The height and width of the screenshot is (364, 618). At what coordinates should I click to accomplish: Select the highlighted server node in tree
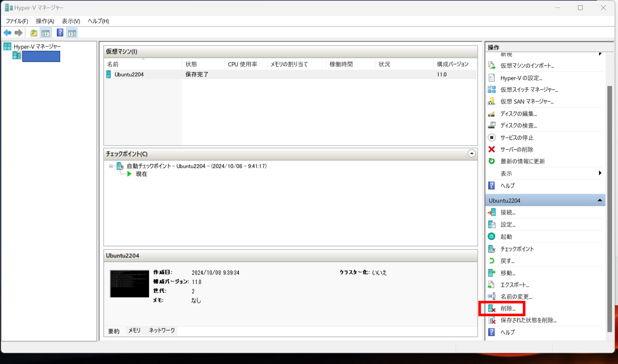click(x=41, y=56)
